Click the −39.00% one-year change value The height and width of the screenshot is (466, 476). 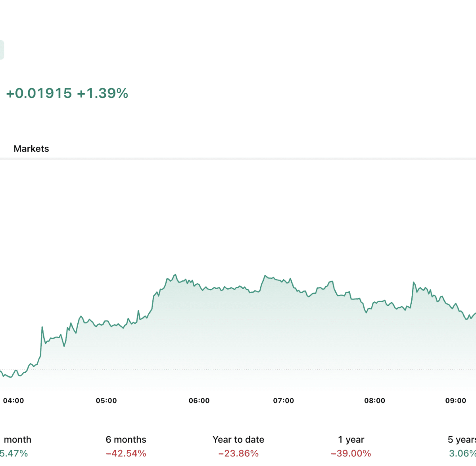click(x=351, y=453)
